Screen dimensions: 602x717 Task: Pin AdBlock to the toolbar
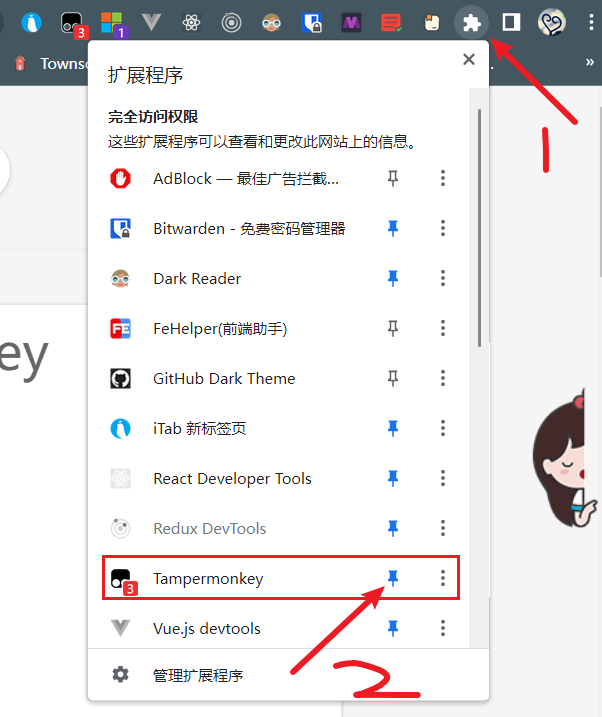coord(393,178)
